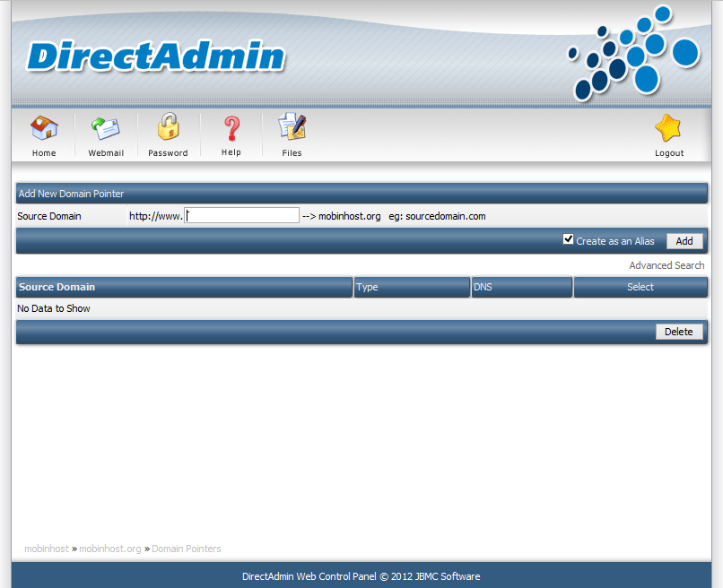Click the Webmail label text
This screenshot has width=723, height=588.
pyautogui.click(x=106, y=153)
